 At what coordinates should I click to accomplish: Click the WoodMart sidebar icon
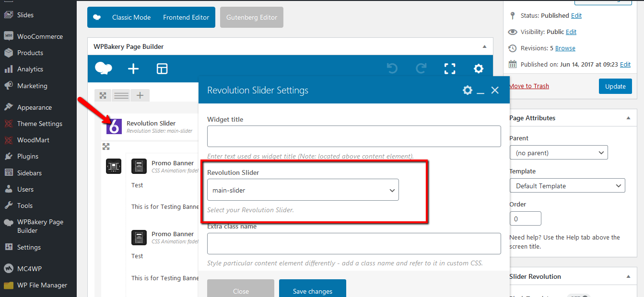click(8, 140)
